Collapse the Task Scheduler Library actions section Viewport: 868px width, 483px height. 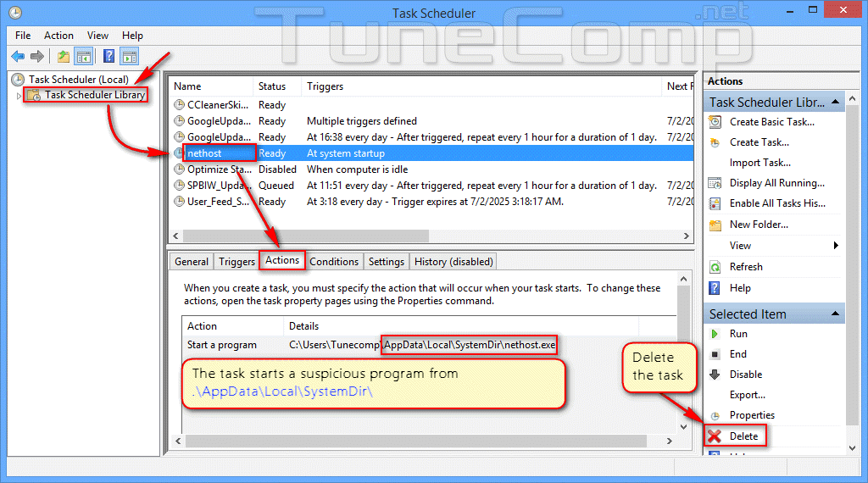(835, 102)
